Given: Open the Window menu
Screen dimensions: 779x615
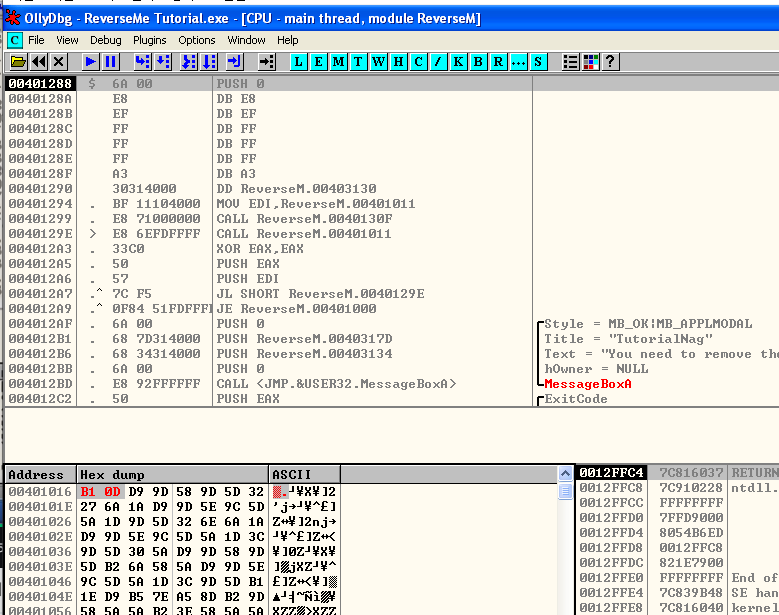Looking at the screenshot, I should pyautogui.click(x=246, y=40).
